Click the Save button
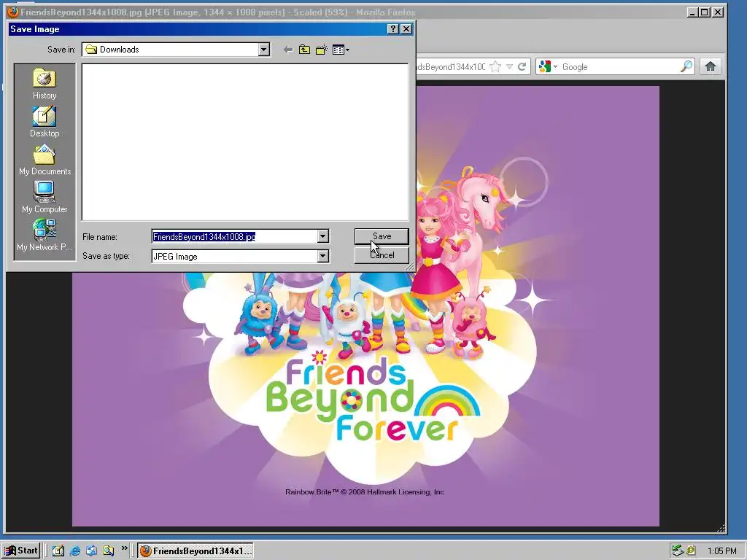This screenshot has width=747, height=560. 382,236
